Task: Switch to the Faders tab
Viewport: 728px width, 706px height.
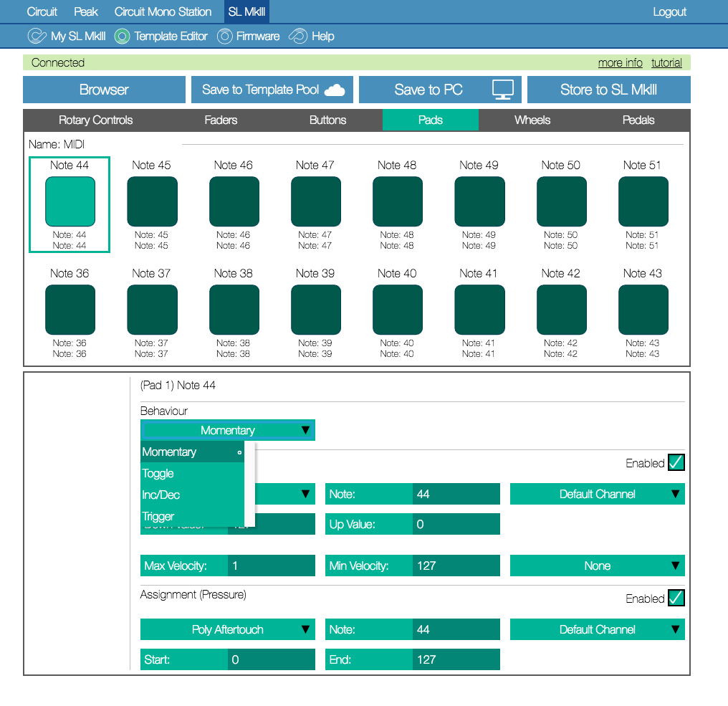Action: (221, 120)
